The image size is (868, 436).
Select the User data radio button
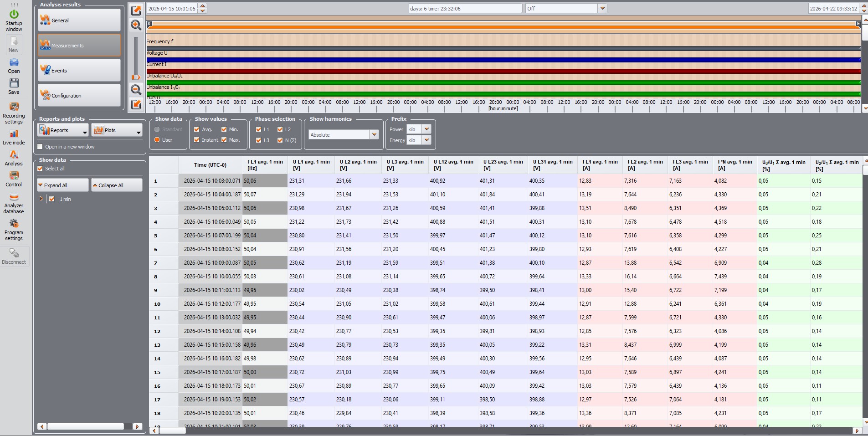pos(157,140)
